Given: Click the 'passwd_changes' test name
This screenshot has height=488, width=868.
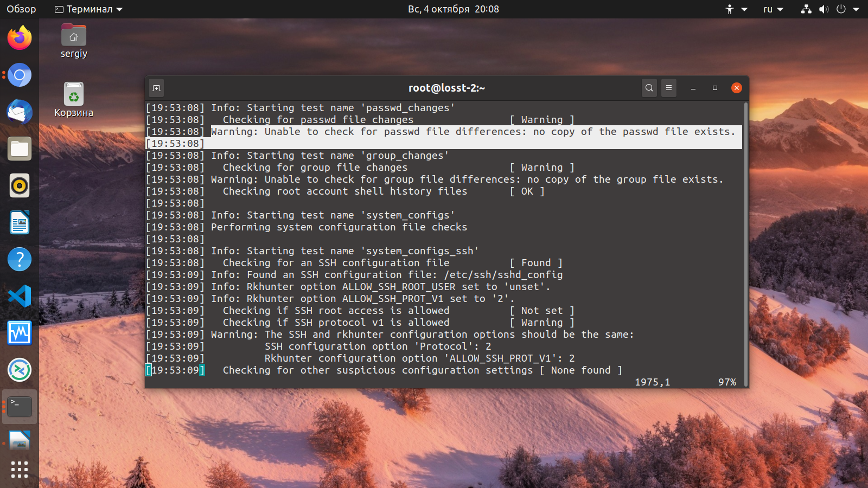Looking at the screenshot, I should coord(408,108).
